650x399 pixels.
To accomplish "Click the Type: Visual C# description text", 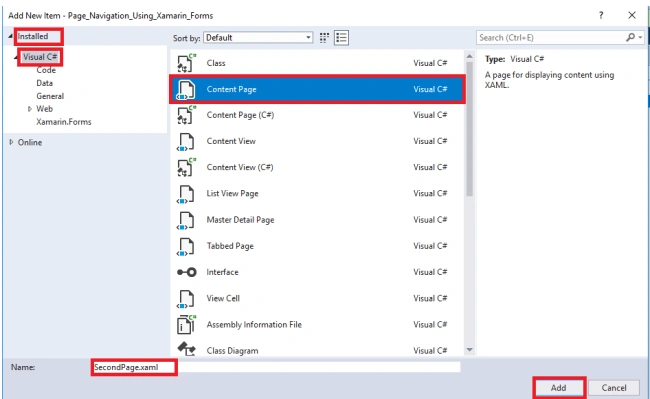I will click(x=514, y=59).
